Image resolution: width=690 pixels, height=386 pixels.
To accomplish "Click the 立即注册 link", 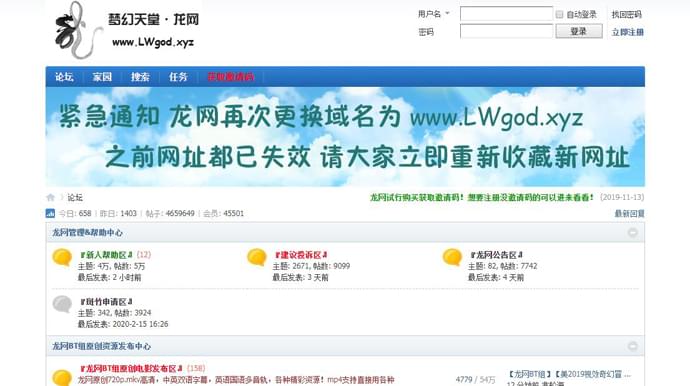I will click(628, 32).
